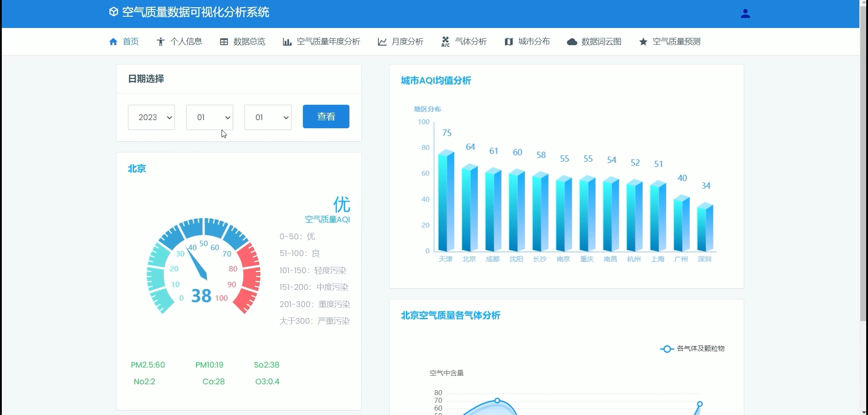The image size is (868, 415).
Task: Click the bar chart icon for 空气质量年度分析
Action: coord(287,42)
